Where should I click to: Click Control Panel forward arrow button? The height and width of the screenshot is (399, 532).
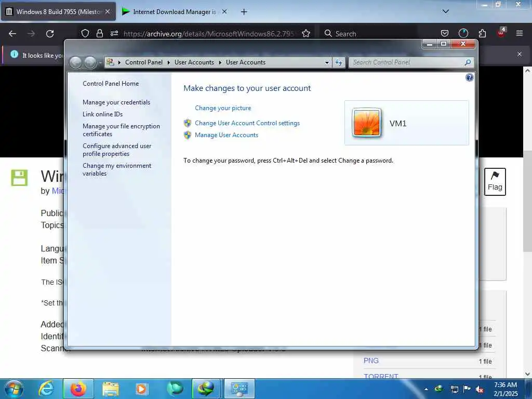pyautogui.click(x=90, y=62)
